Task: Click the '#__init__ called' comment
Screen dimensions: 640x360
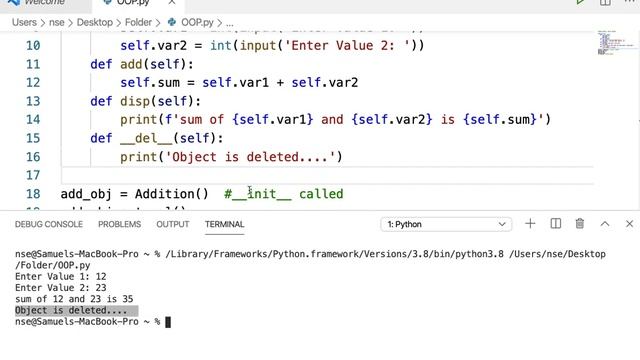Action: [x=284, y=194]
